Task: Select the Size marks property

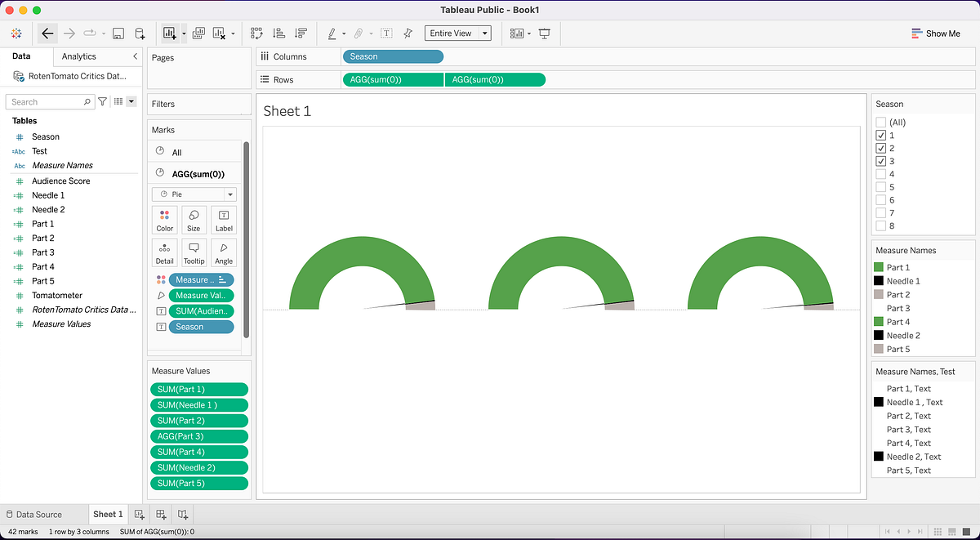Action: click(194, 220)
